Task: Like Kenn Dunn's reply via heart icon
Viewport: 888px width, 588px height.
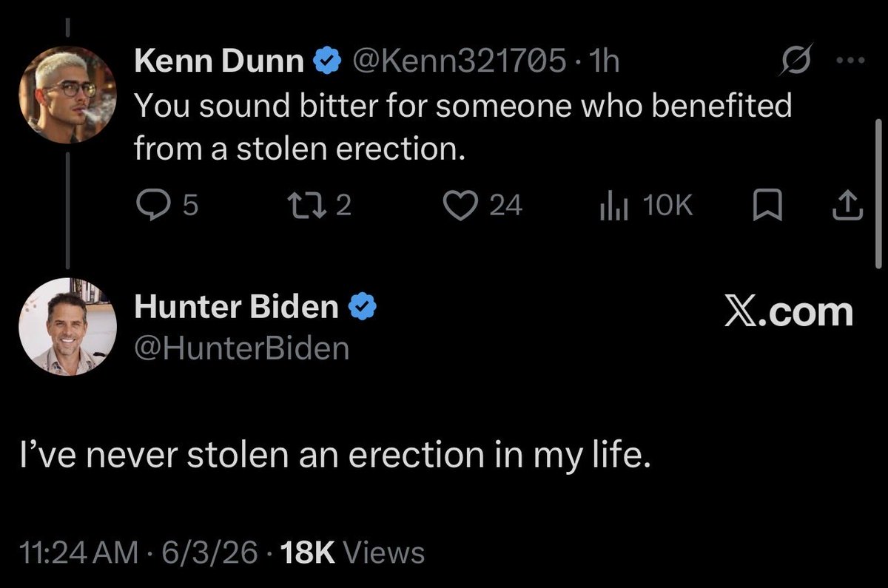Action: [x=464, y=206]
